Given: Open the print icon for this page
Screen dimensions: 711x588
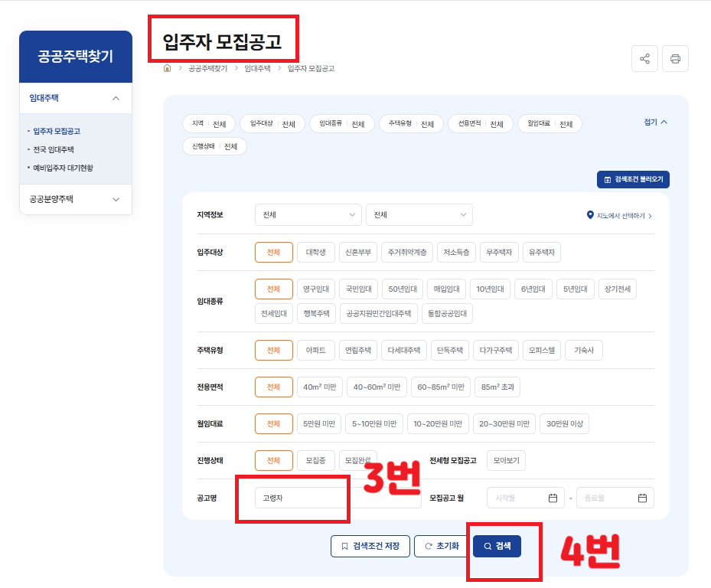Looking at the screenshot, I should click(x=675, y=58).
